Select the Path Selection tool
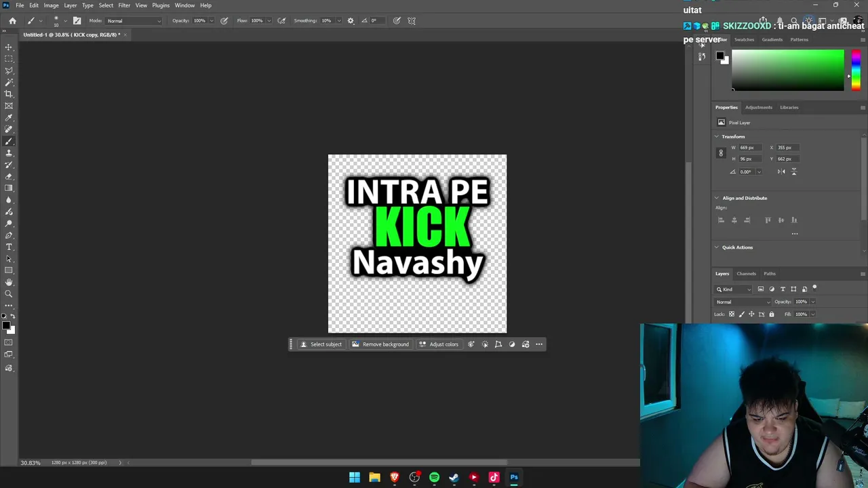868x488 pixels. pos(9,258)
